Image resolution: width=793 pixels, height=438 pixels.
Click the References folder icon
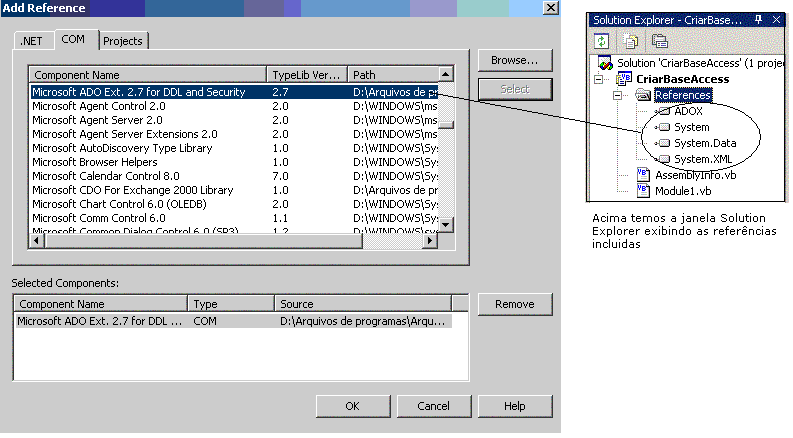click(x=643, y=95)
